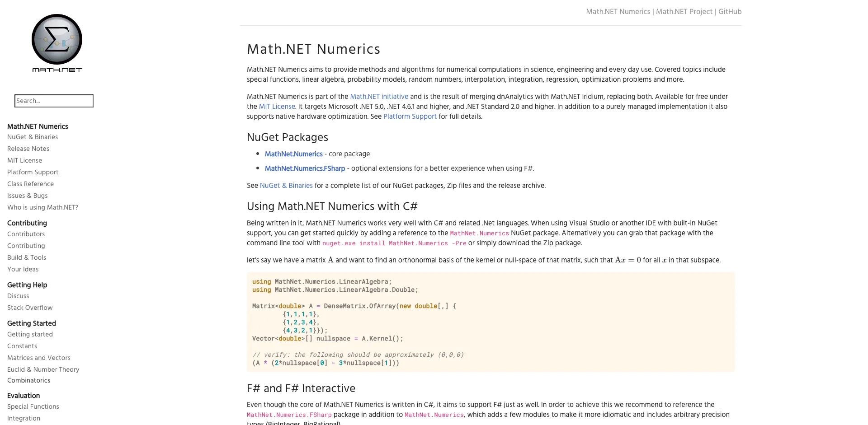This screenshot has width=868, height=425.
Task: Click the nuget.exe install inline code
Action: point(394,243)
